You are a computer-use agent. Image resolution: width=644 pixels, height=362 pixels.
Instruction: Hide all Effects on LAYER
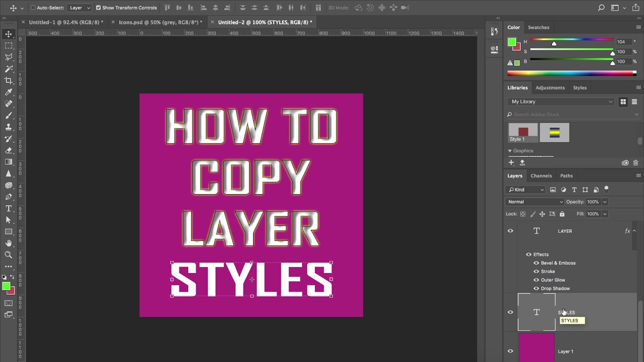click(529, 254)
